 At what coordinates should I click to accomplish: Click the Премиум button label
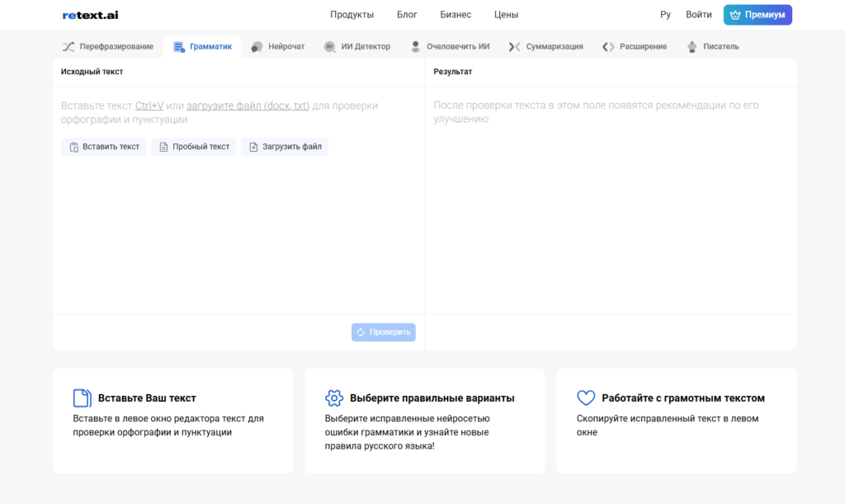click(x=765, y=15)
